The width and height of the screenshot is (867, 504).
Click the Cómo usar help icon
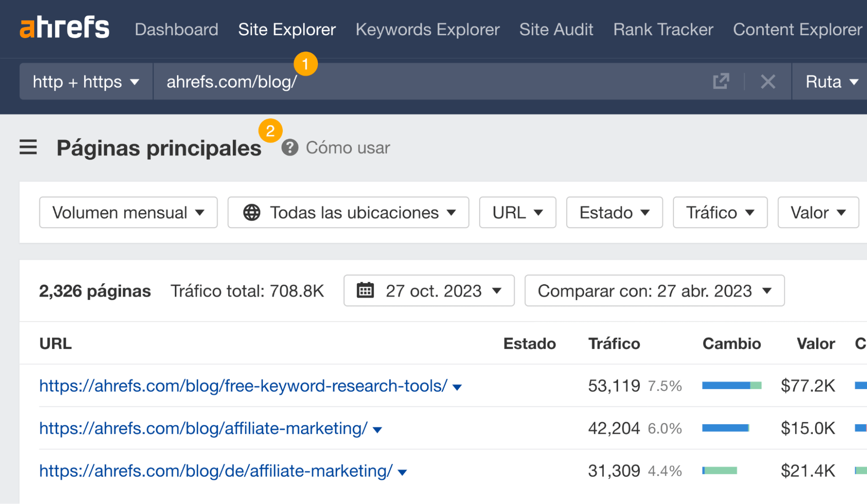(289, 148)
